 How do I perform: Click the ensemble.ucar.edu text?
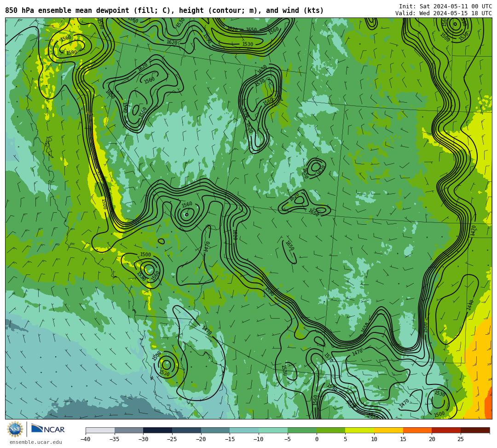click(35, 442)
